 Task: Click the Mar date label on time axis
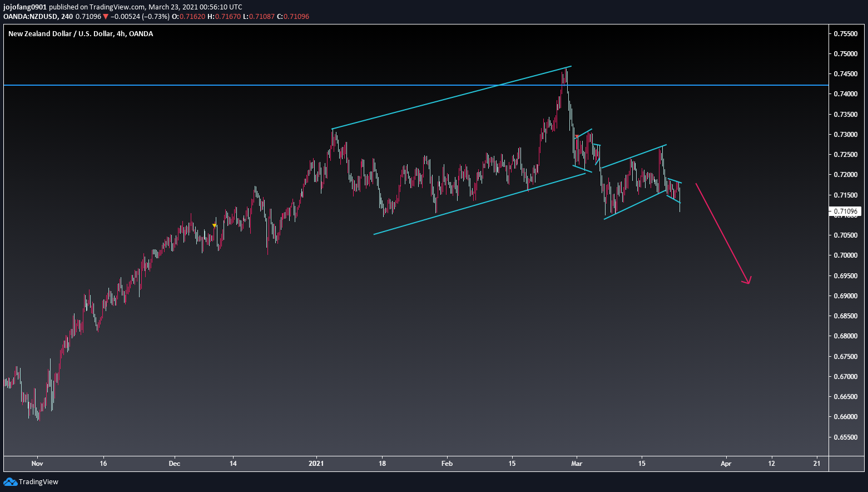(577, 463)
